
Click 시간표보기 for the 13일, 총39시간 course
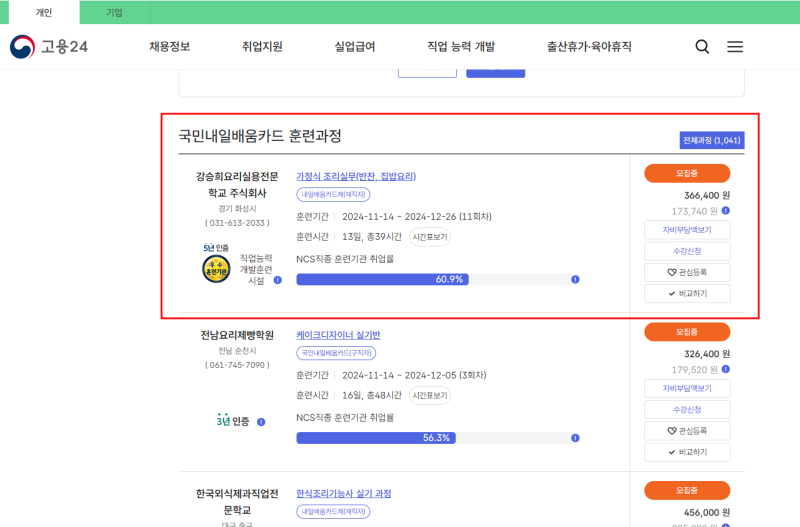[x=430, y=237]
